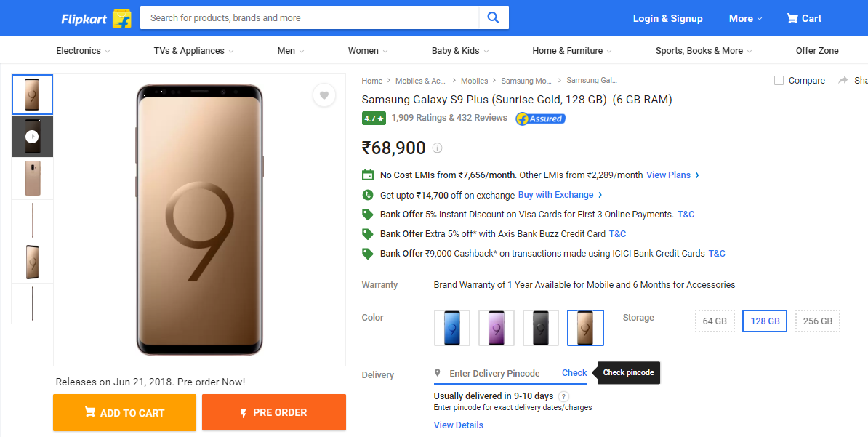Open the shopping Cart
Image resolution: width=868 pixels, height=437 pixels.
pos(804,18)
